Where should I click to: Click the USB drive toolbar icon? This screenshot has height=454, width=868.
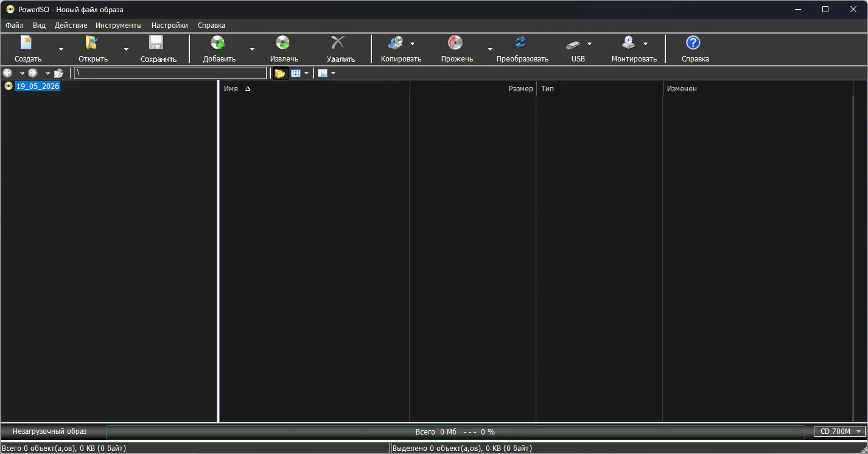pos(573,44)
